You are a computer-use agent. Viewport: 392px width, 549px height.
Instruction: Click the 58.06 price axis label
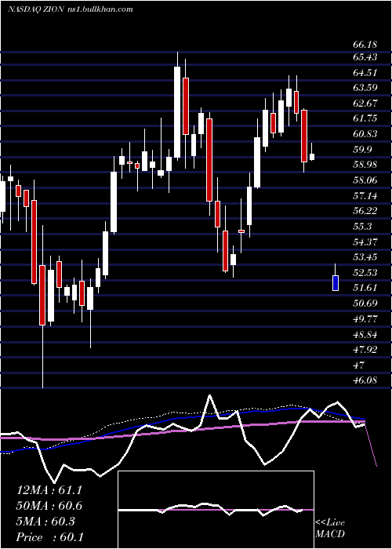click(365, 180)
